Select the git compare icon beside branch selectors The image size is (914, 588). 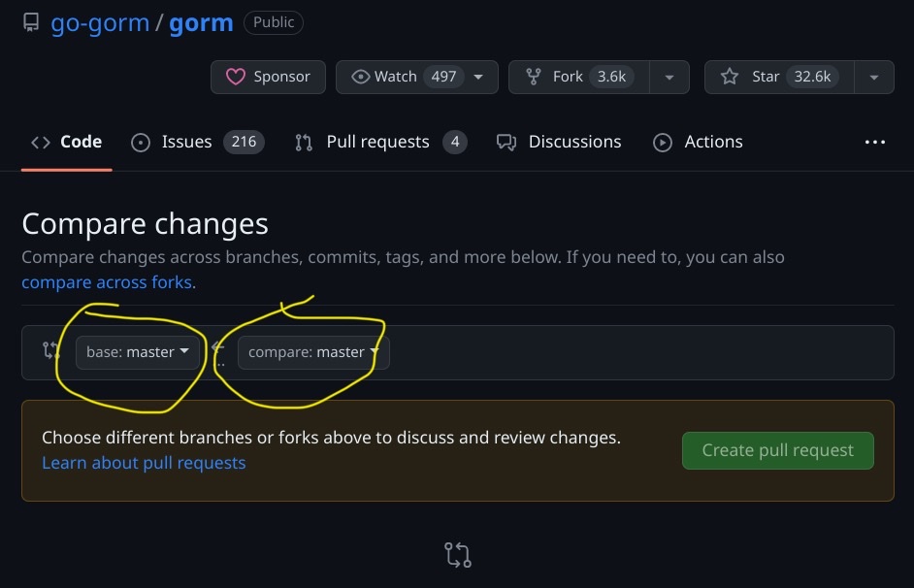click(x=50, y=350)
